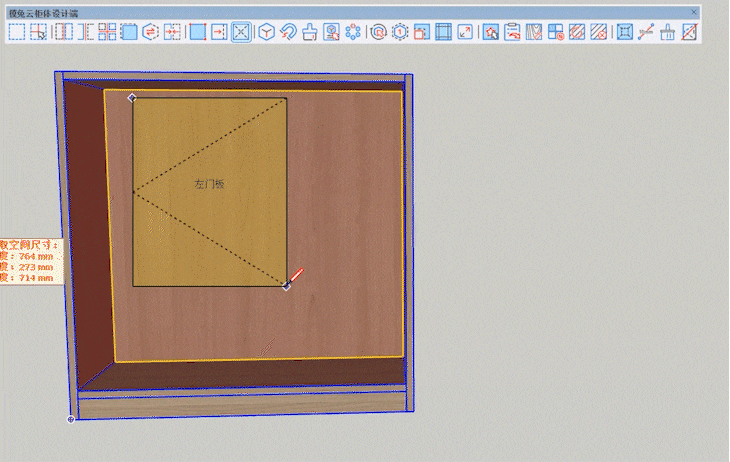
Task: Click the clipboard icon in toolbar
Action: [x=512, y=32]
